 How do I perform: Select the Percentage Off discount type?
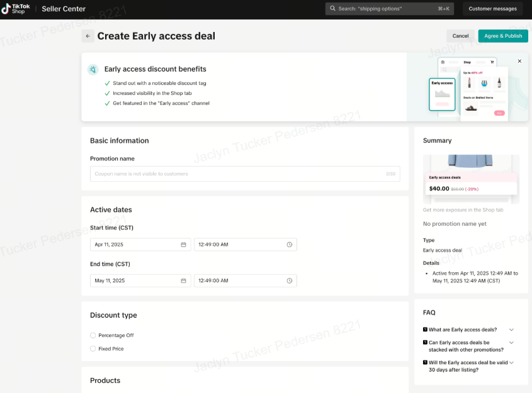pos(93,335)
